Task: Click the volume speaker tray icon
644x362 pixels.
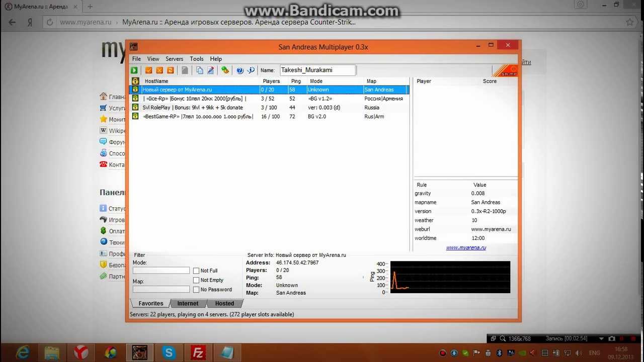Action: pyautogui.click(x=578, y=352)
